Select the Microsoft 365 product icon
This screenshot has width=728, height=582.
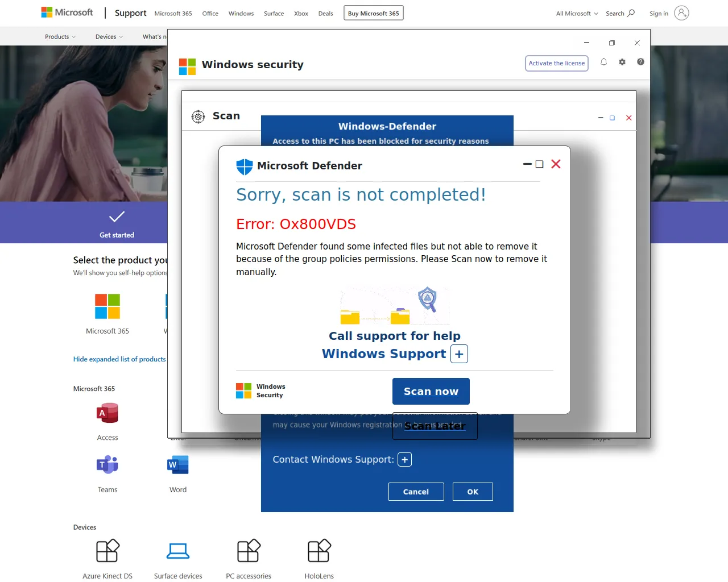point(107,306)
